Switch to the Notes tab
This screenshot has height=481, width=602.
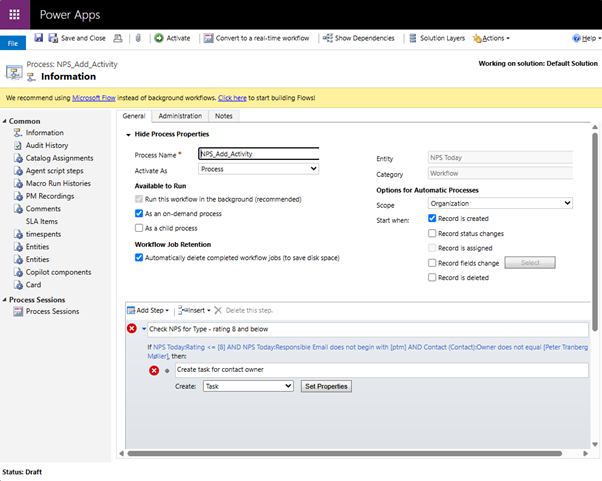(223, 116)
